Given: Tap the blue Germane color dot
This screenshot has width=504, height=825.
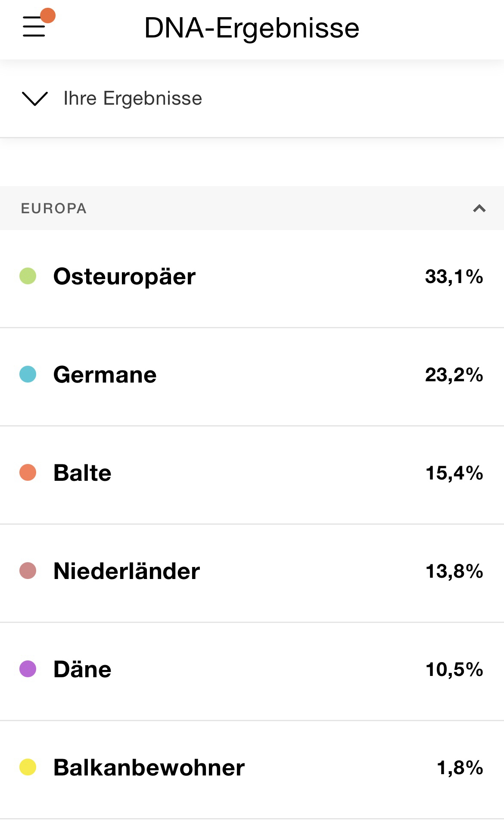Looking at the screenshot, I should [x=28, y=374].
